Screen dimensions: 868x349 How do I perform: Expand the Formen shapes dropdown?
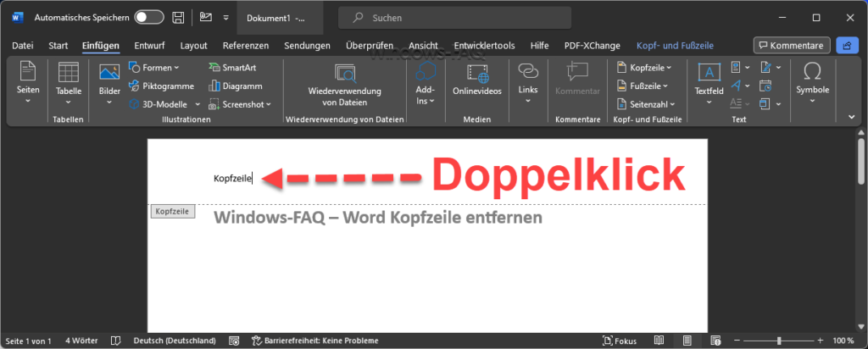click(x=176, y=68)
